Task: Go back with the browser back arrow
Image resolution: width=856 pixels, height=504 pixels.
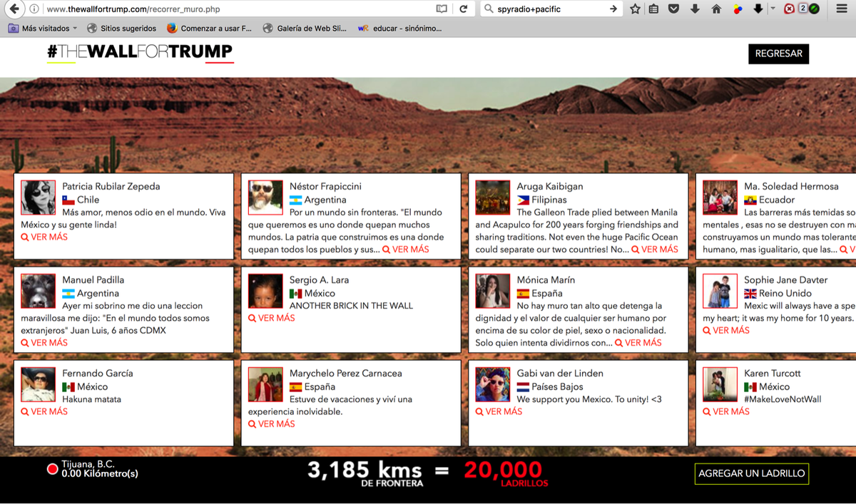Action: click(14, 9)
